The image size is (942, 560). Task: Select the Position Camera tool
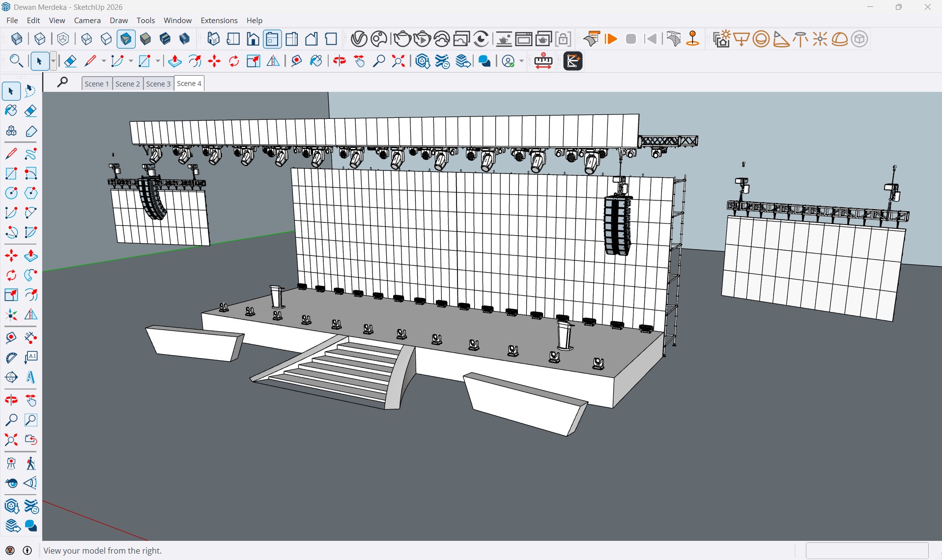pyautogui.click(x=11, y=463)
